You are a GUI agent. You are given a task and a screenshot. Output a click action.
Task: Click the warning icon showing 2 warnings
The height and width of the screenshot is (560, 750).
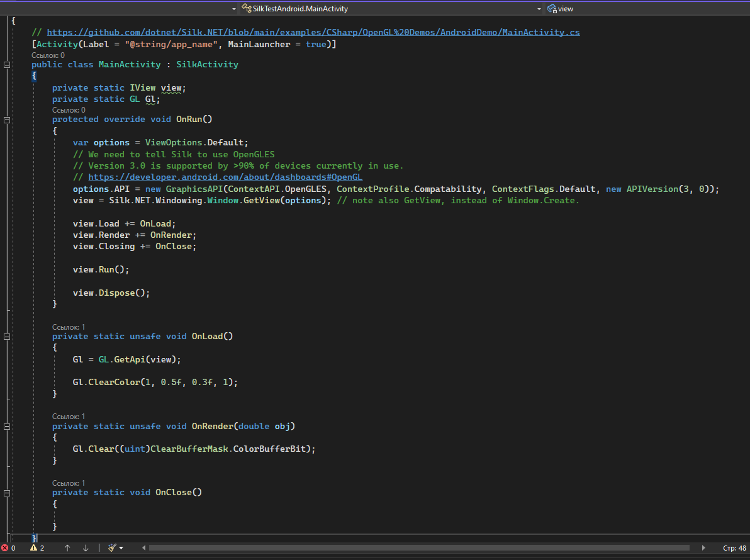[x=35, y=548]
